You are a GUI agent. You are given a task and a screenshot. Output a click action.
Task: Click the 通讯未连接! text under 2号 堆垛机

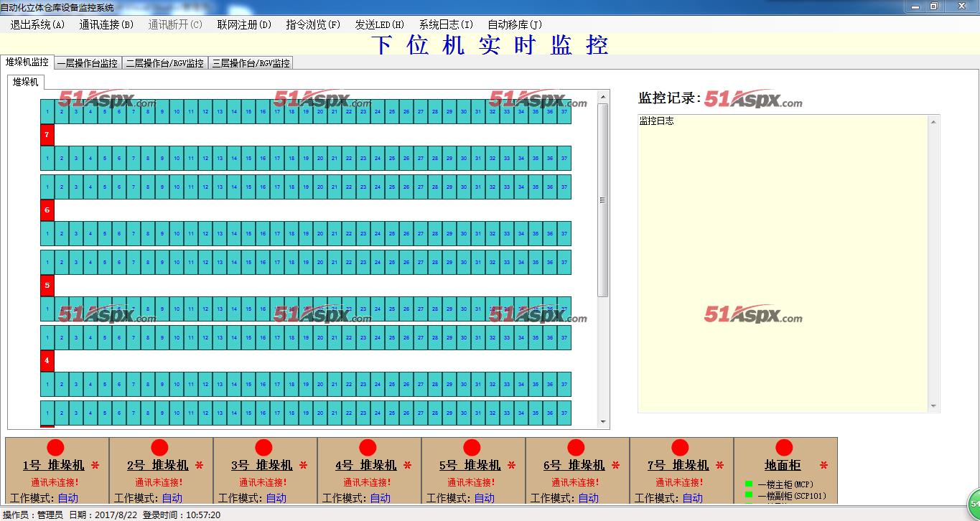pyautogui.click(x=159, y=482)
